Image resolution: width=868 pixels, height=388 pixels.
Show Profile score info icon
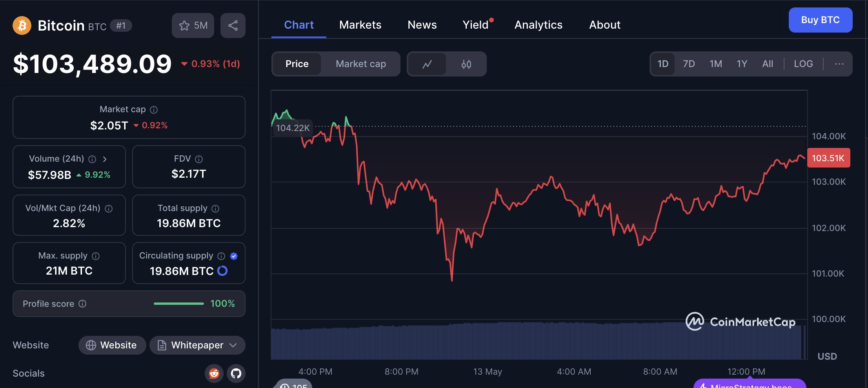point(82,304)
